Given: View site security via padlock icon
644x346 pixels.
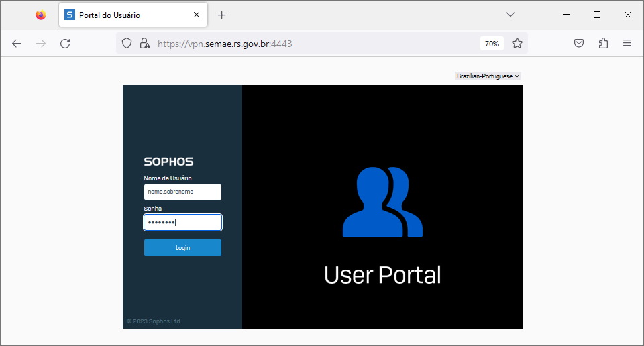Looking at the screenshot, I should click(145, 43).
